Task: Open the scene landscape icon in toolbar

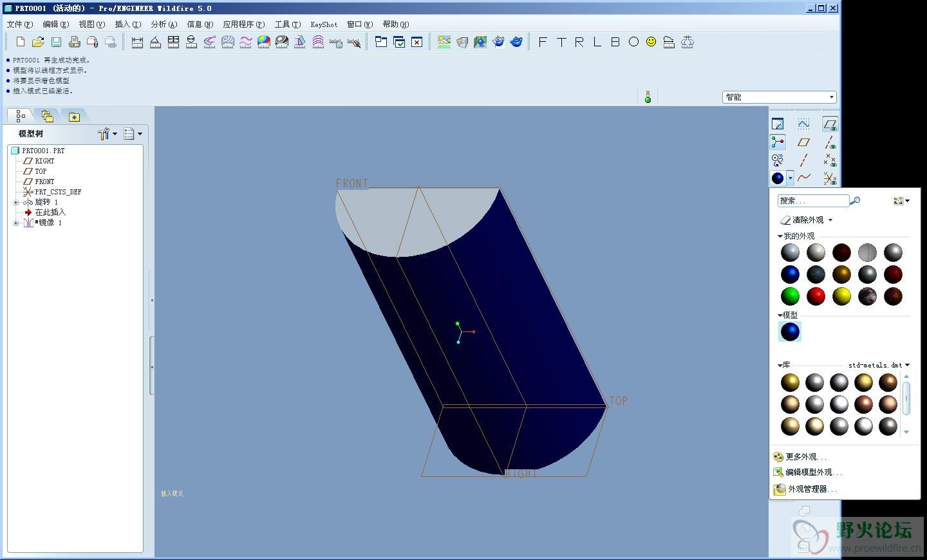Action: [444, 42]
